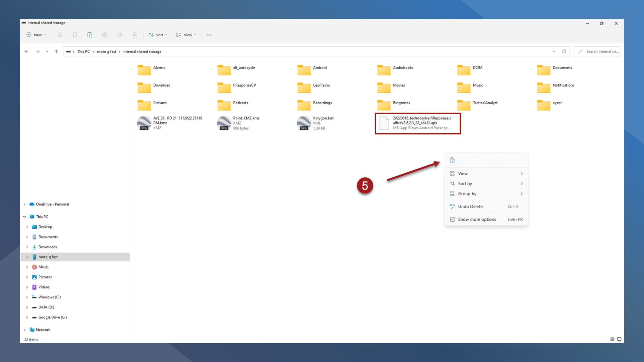Viewport: 644px width, 362px height.
Task: Switch to large thumbnails view in status bar
Action: (619, 339)
